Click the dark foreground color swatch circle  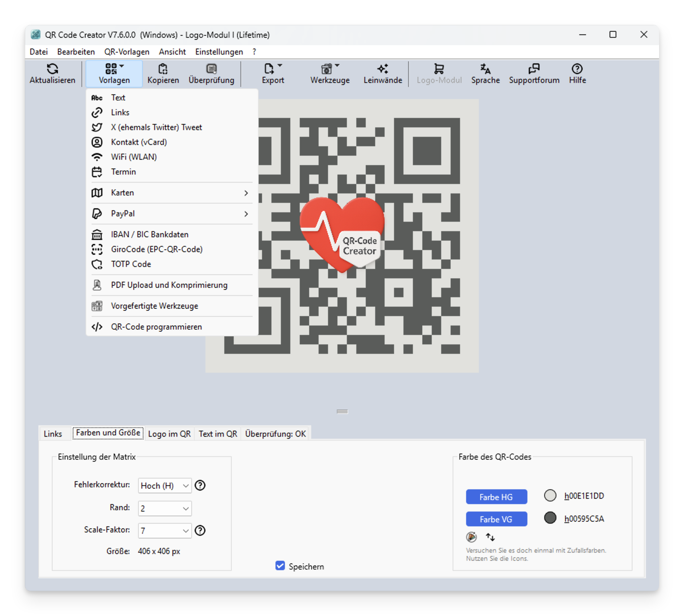click(550, 518)
